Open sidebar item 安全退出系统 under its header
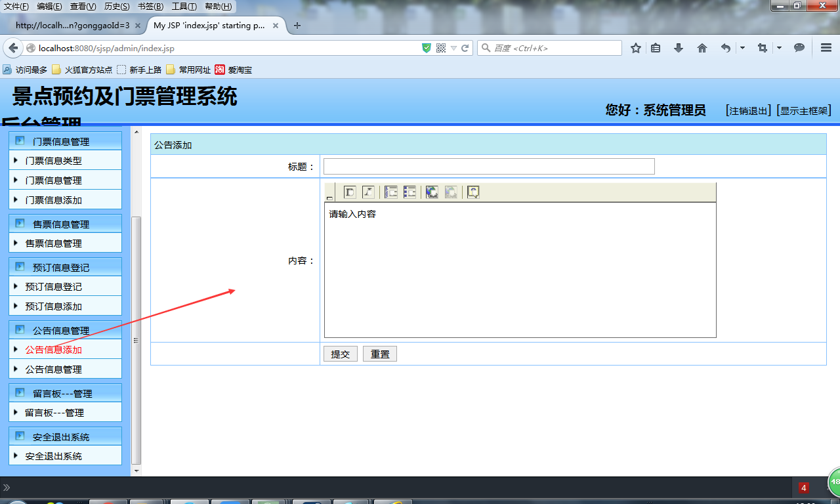Image resolution: width=840 pixels, height=504 pixels. 54,456
